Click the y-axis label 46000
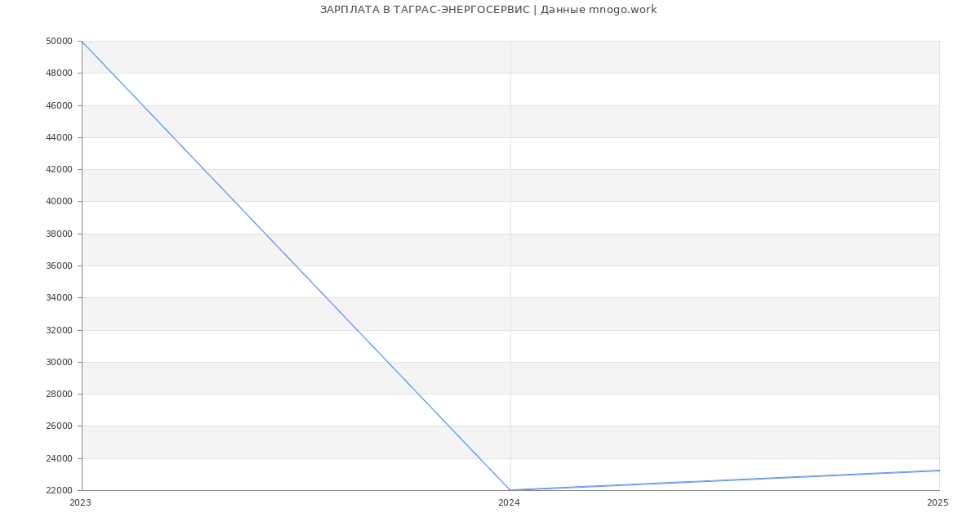This screenshot has width=980, height=531. 60,105
